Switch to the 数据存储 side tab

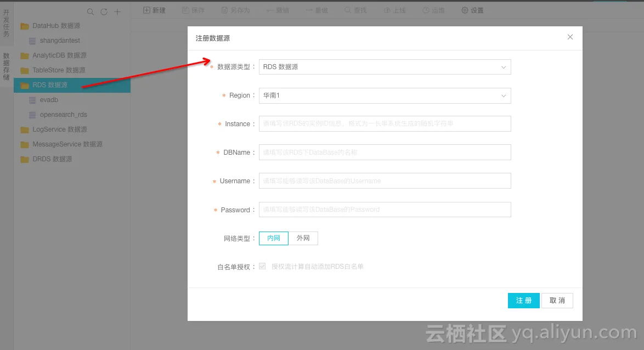6,66
